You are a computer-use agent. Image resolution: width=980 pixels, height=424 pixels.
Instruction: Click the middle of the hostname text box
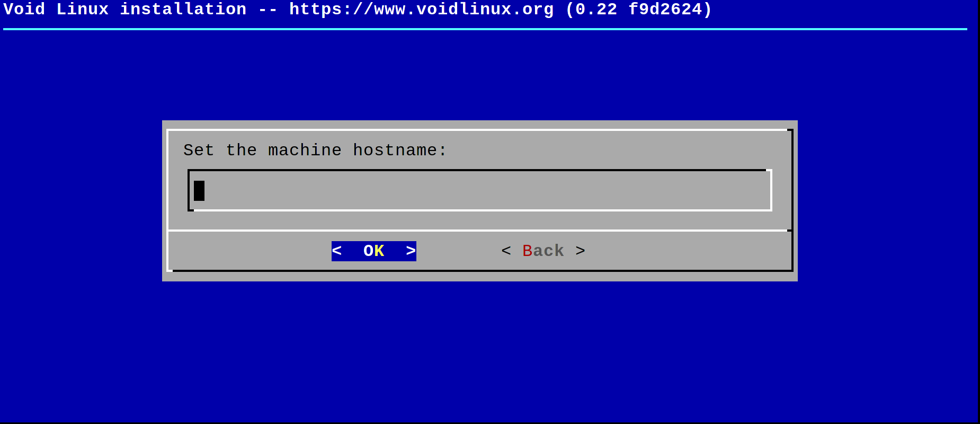pyautogui.click(x=479, y=190)
